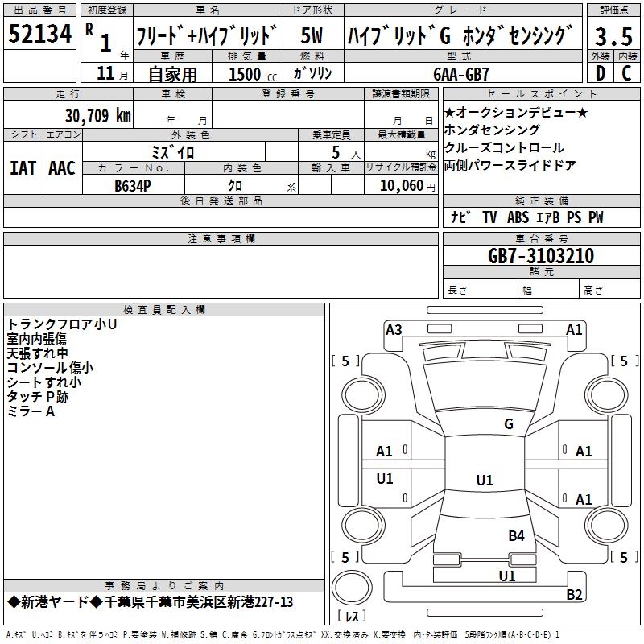The width and height of the screenshot is (644, 644).
Task: Click the interior grade C cell
Action: (x=626, y=72)
